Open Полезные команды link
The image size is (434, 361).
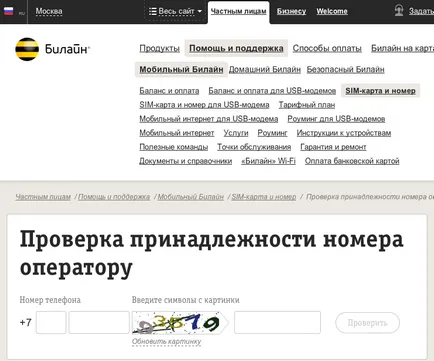(174, 147)
